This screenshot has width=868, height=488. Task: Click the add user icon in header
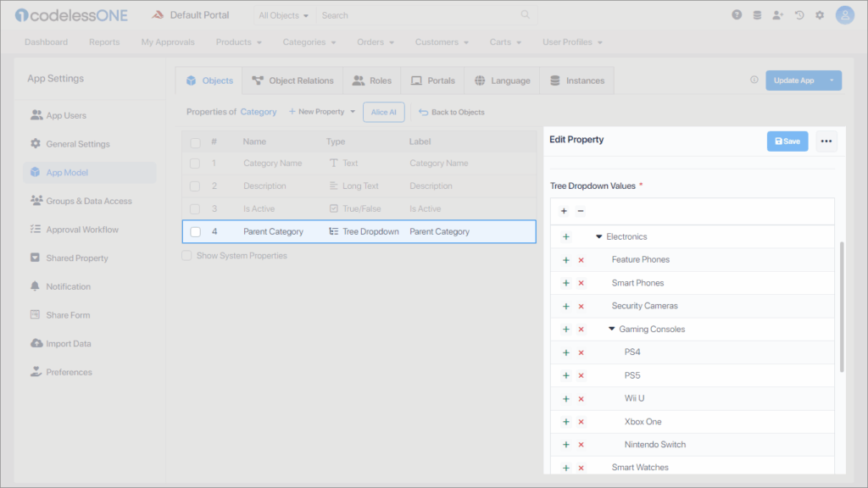(778, 15)
